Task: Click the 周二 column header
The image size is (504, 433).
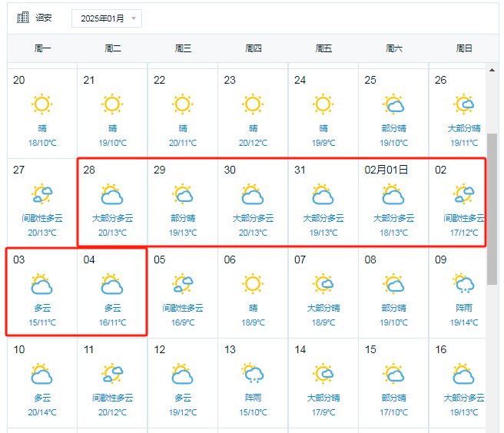Action: (113, 48)
